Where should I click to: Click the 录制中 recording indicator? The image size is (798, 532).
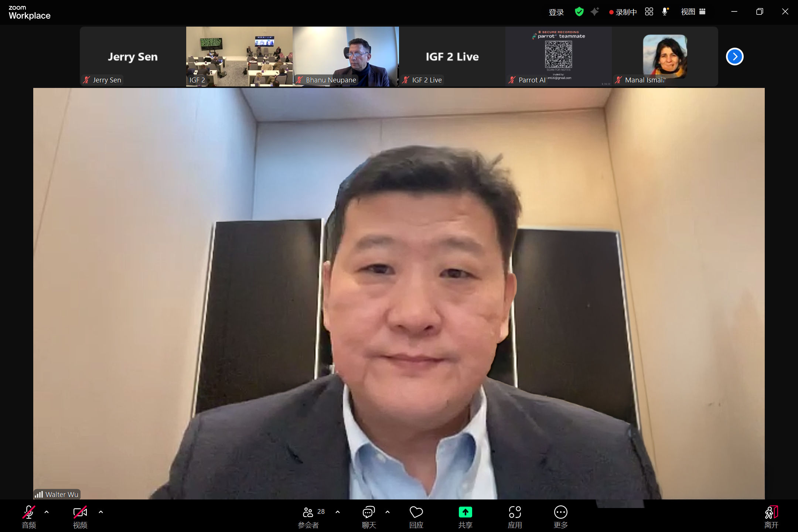click(623, 12)
